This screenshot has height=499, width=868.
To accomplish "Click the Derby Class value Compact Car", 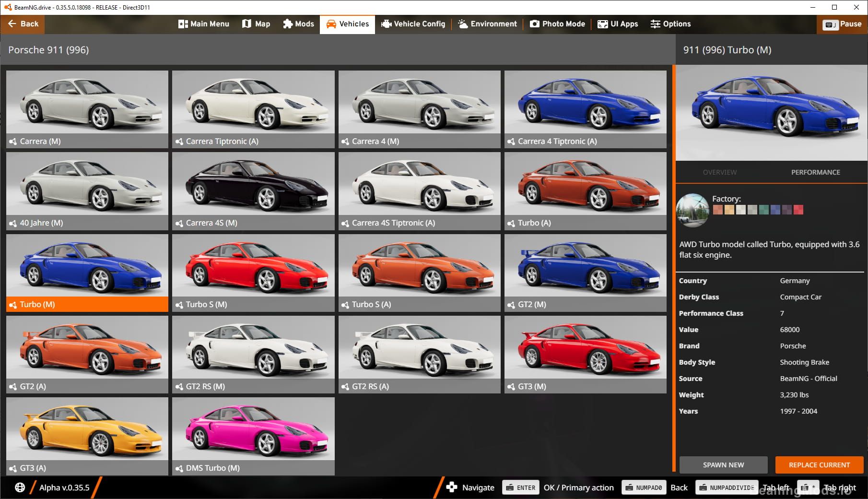I will 800,297.
